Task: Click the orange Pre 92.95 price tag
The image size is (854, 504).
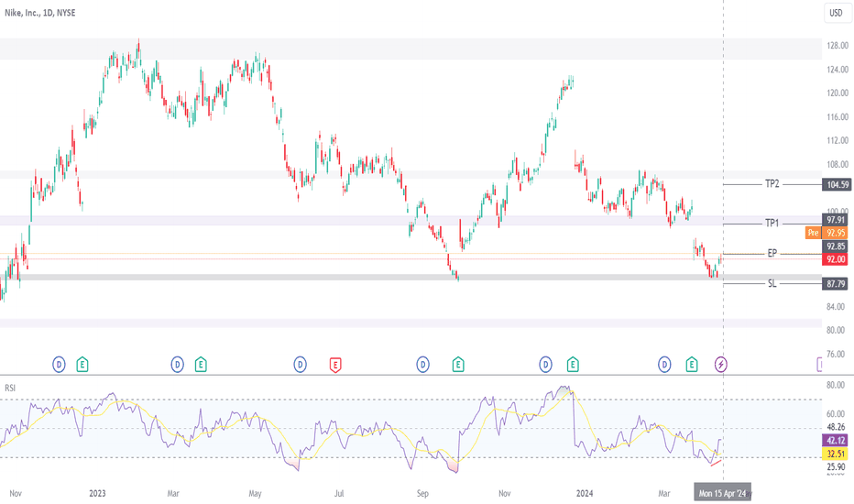Action: pyautogui.click(x=827, y=233)
